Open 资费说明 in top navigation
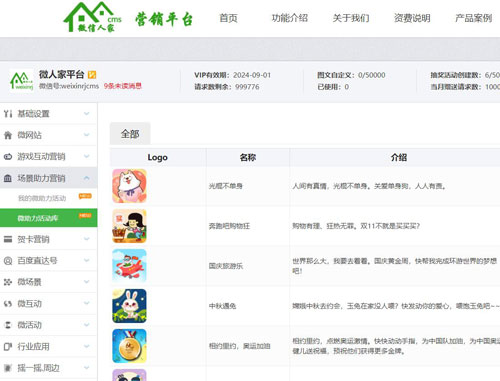Screen dimensions: 500x381 point(412,18)
